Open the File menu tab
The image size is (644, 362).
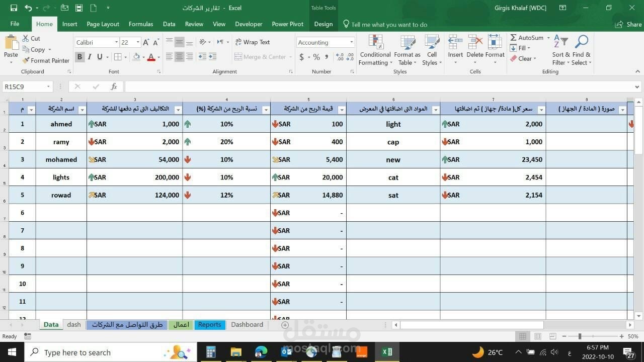coord(15,24)
